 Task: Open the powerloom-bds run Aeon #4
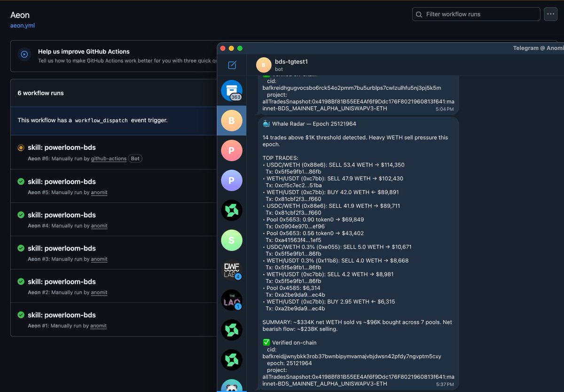pos(62,215)
